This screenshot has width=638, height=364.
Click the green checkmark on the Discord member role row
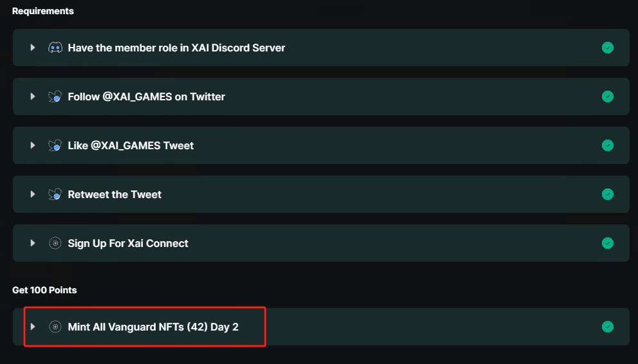tap(607, 48)
